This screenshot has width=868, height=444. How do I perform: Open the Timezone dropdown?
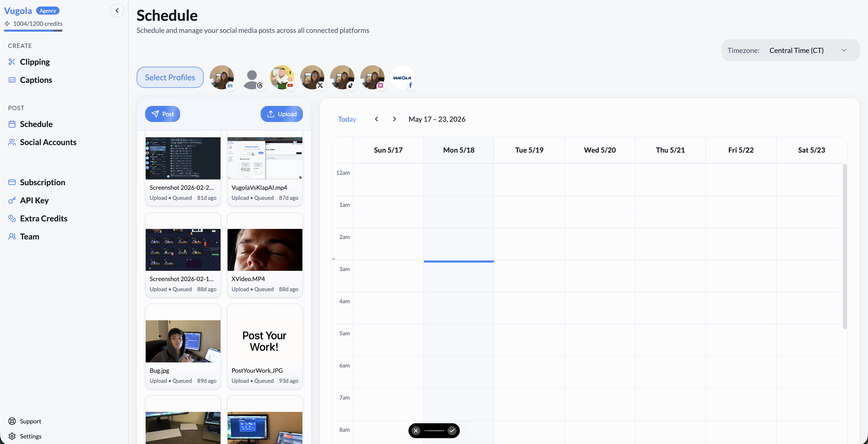(x=790, y=50)
